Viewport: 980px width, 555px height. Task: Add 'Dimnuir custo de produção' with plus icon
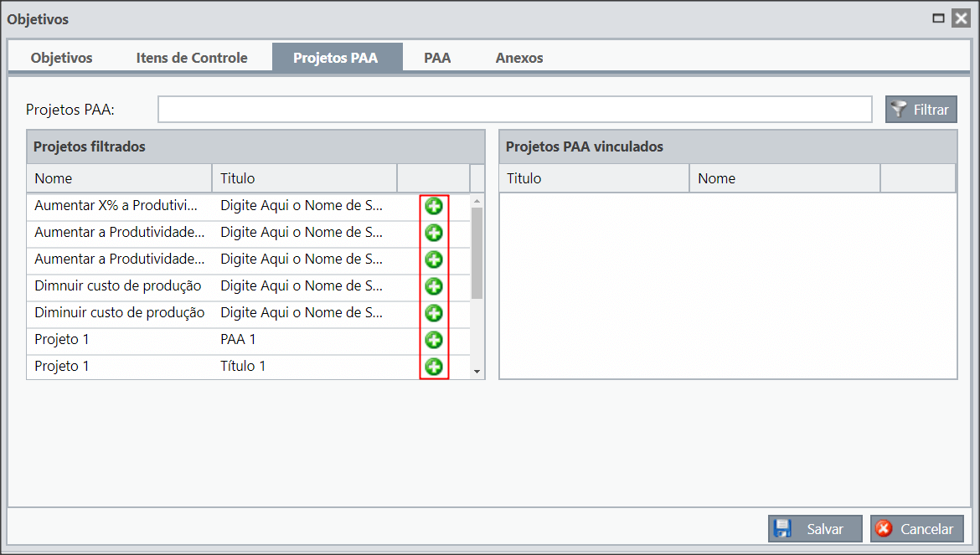434,286
